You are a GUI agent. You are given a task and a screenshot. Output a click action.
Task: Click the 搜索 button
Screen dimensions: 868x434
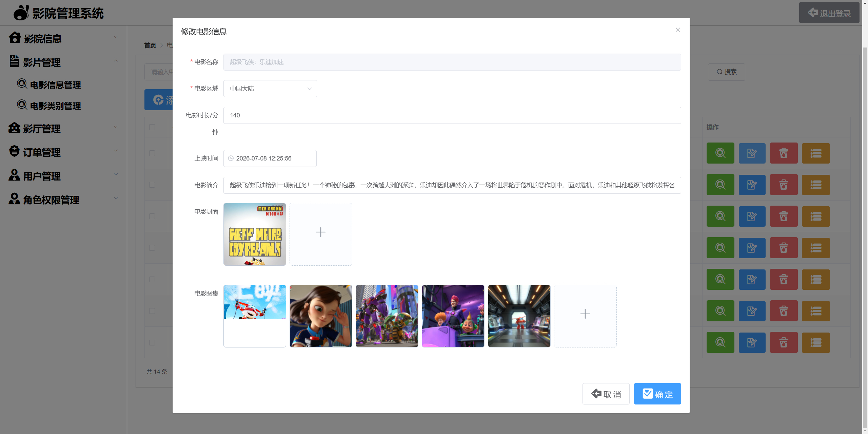[x=726, y=72]
